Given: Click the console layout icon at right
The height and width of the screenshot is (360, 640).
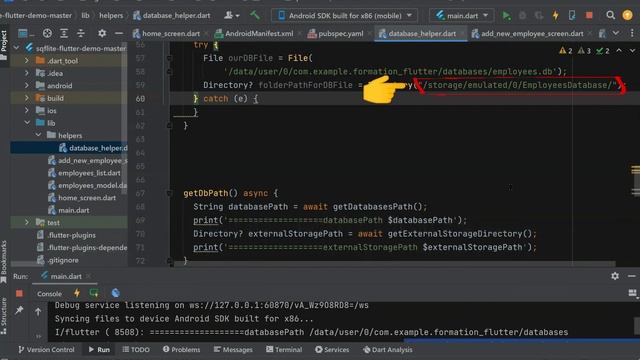Looking at the screenshot, I should (632, 293).
